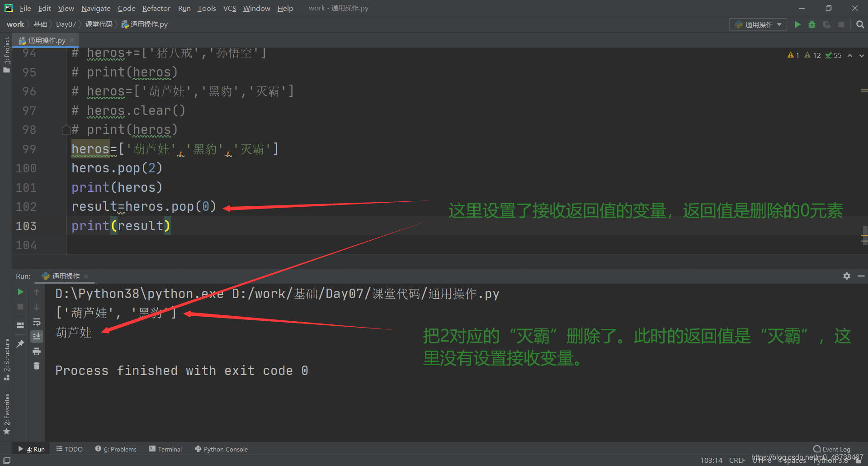Toggle tool window bars icon bottom-left
868x466 pixels.
pyautogui.click(x=6, y=460)
